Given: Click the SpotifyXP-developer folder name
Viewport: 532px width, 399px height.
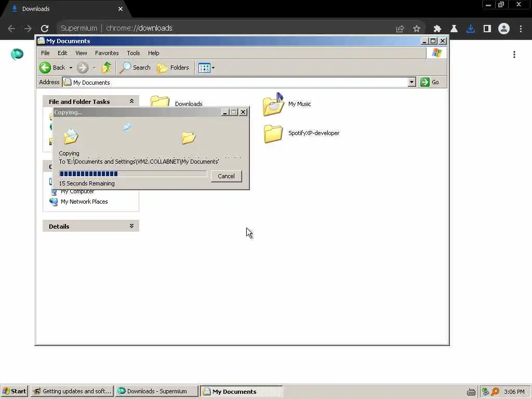Looking at the screenshot, I should (314, 133).
